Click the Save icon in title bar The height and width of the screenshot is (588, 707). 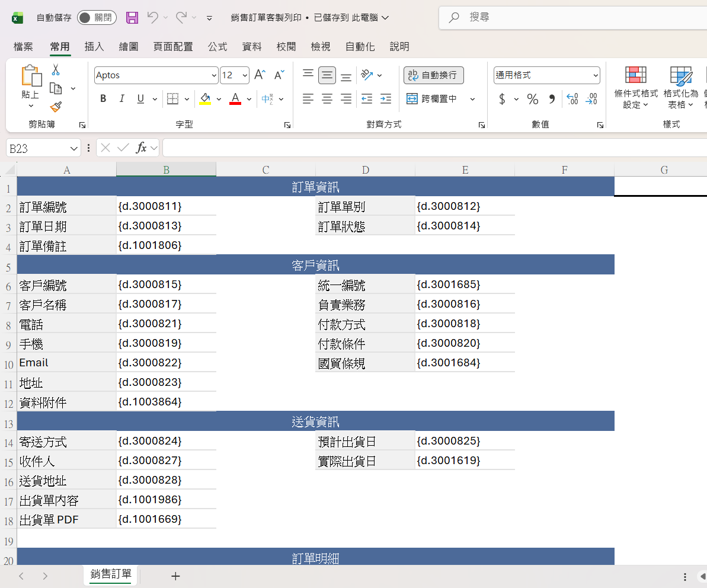coord(132,18)
